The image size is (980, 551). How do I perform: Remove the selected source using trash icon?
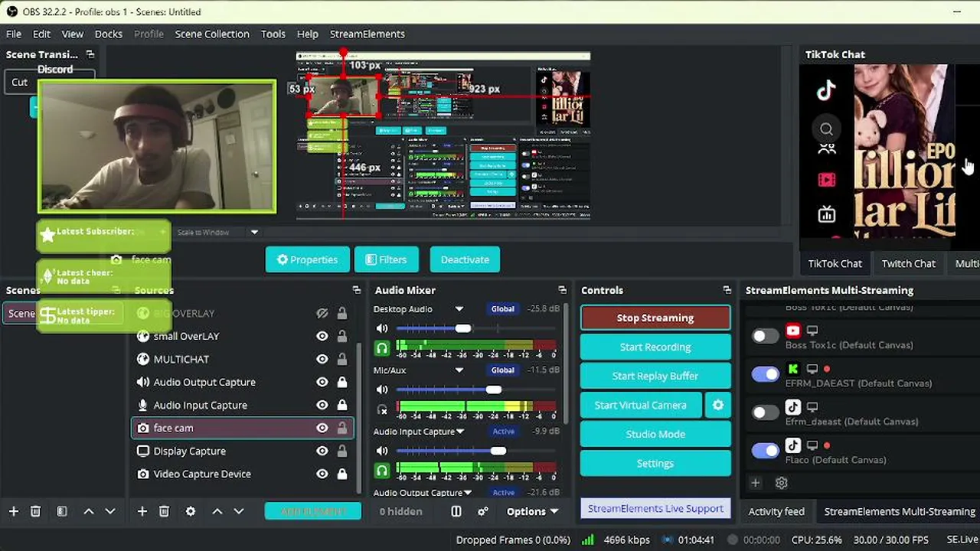click(x=164, y=511)
